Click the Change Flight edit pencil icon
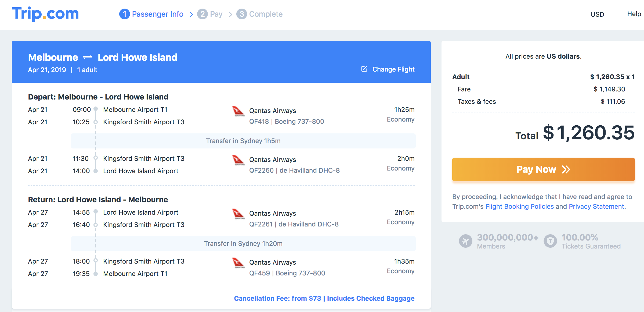Screen dimensions: 644x312 point(364,69)
